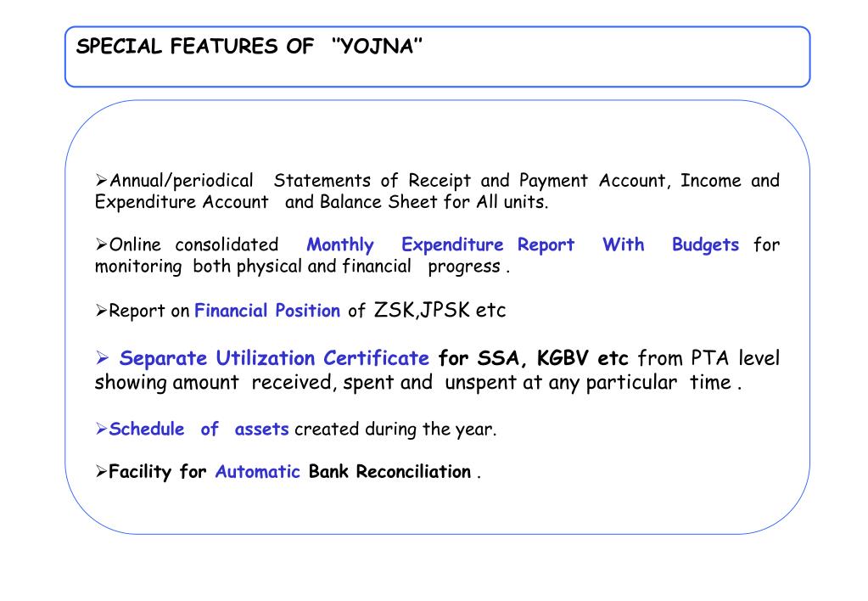Click the blue text 'Expenditure Report'
The height and width of the screenshot is (601, 868).
(x=488, y=245)
